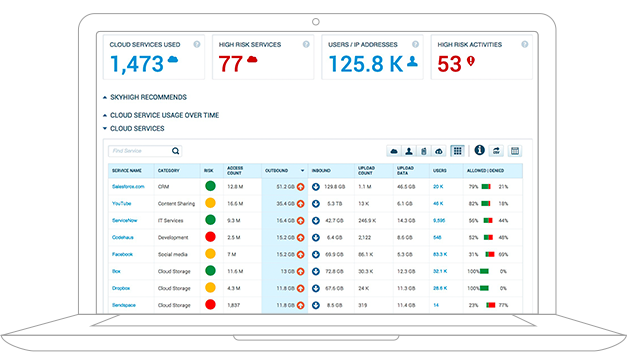The width and height of the screenshot is (627, 361).
Task: Open the 83.3 K users link for Facebook
Action: click(440, 254)
